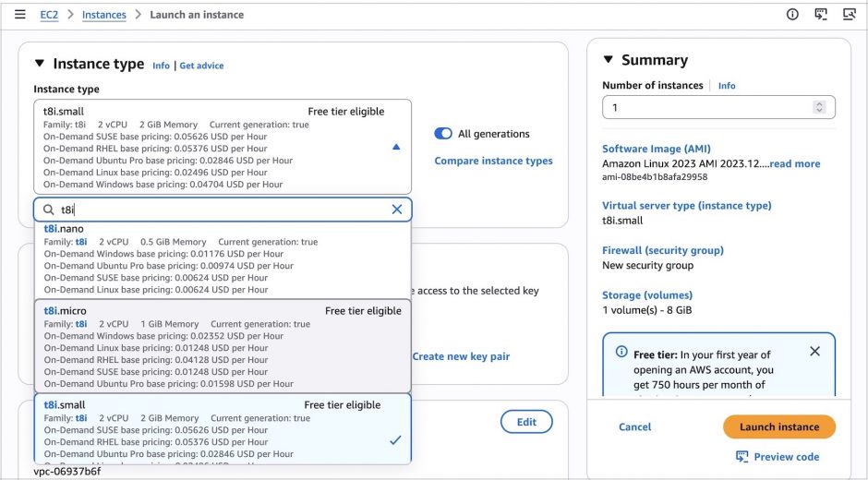Open CloudShell icon in top bar
The image size is (868, 480).
[820, 15]
